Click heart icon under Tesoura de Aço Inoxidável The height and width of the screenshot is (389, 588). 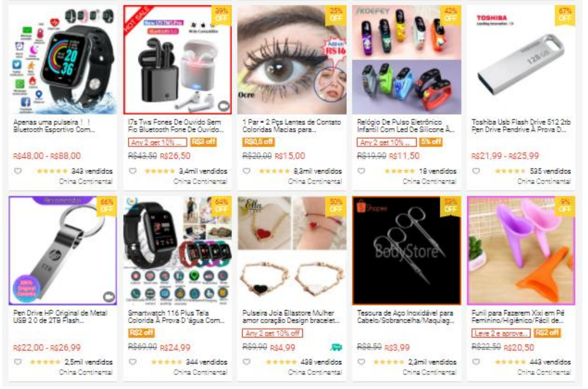pos(361,362)
